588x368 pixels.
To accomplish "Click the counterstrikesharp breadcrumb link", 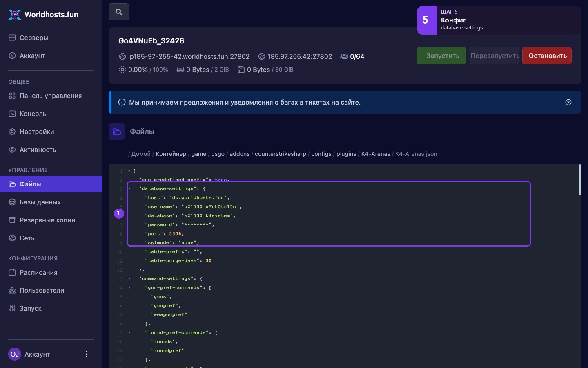I will (281, 154).
